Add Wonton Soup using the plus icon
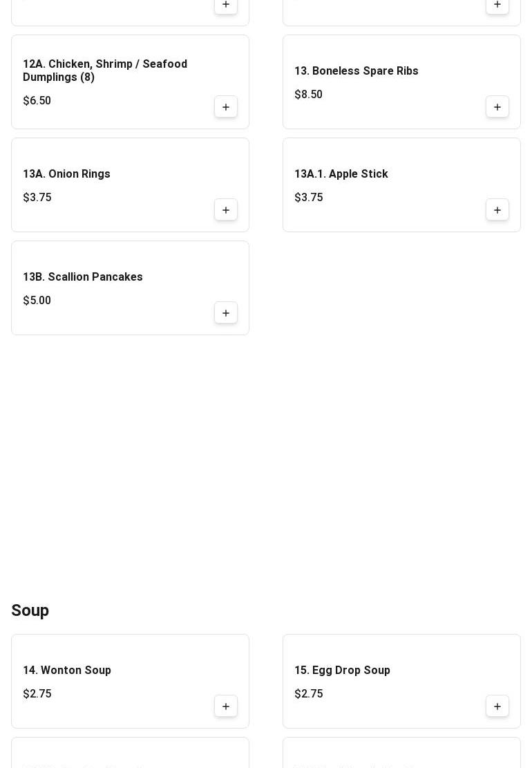The width and height of the screenshot is (532, 768). 226,706
